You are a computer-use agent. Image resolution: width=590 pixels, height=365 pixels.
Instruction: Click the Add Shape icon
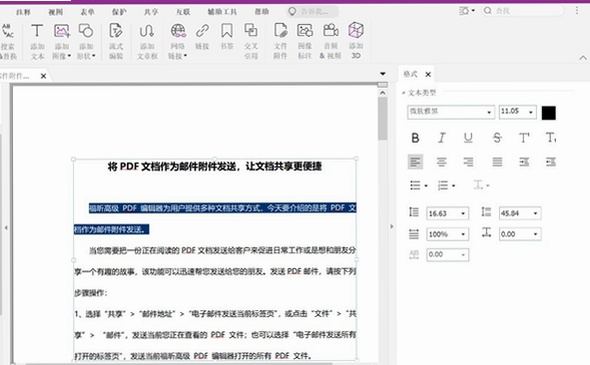86,31
